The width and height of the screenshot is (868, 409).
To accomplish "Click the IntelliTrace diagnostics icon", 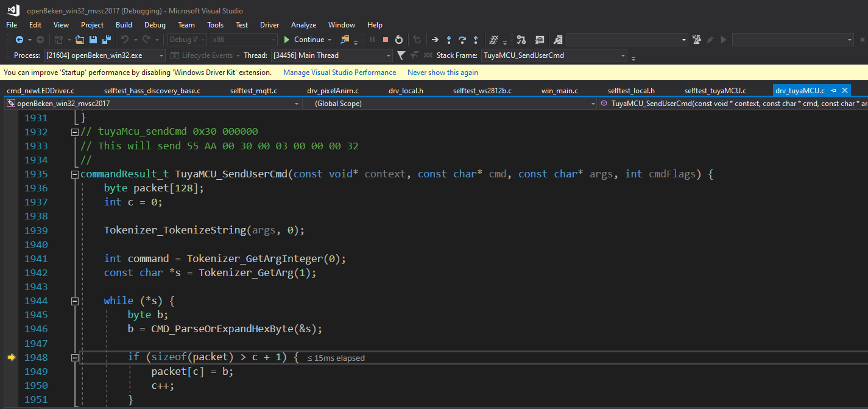I will [558, 40].
